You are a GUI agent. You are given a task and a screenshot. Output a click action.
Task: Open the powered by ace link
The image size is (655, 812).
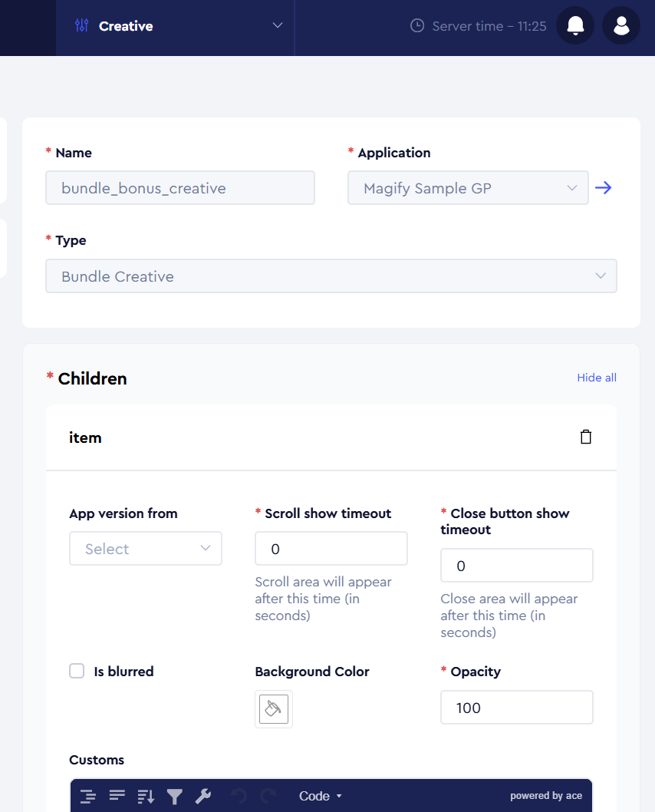tap(546, 796)
